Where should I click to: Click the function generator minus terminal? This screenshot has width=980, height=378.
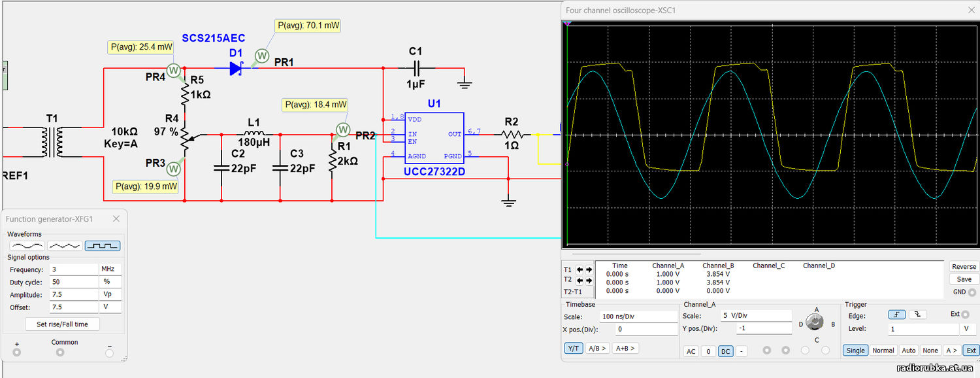[109, 353]
